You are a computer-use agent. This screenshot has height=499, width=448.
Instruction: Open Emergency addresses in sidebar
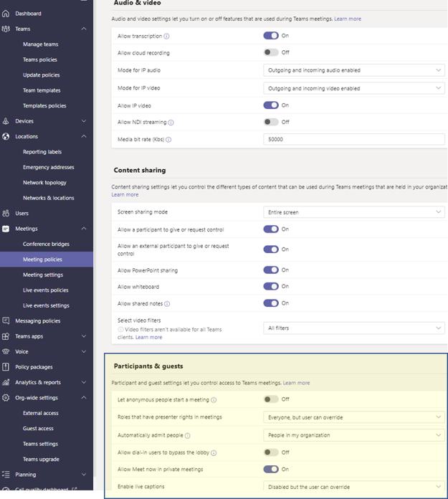[x=48, y=167]
